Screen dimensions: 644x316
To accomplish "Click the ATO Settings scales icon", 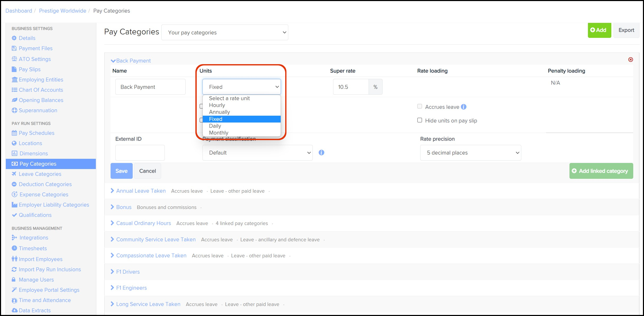I will (14, 59).
